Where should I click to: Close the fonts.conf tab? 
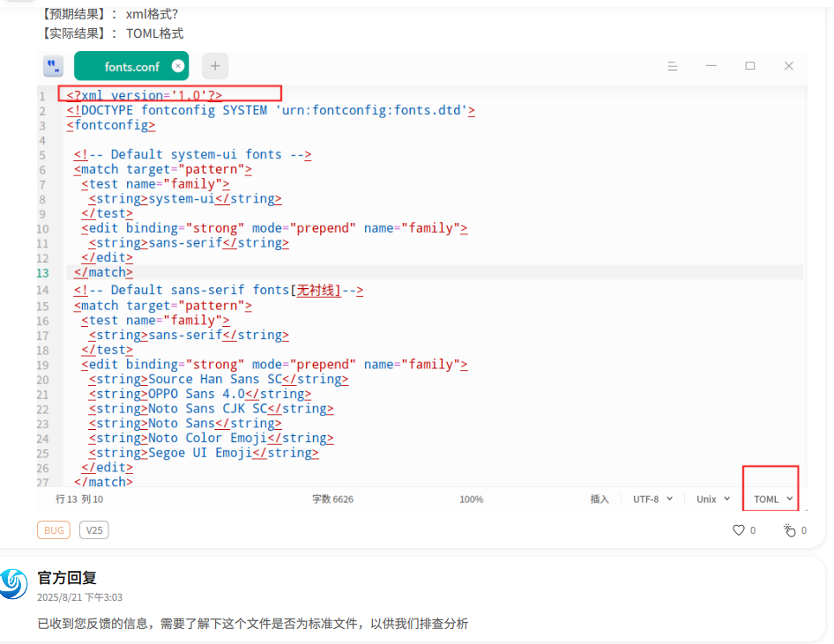pyautogui.click(x=178, y=66)
